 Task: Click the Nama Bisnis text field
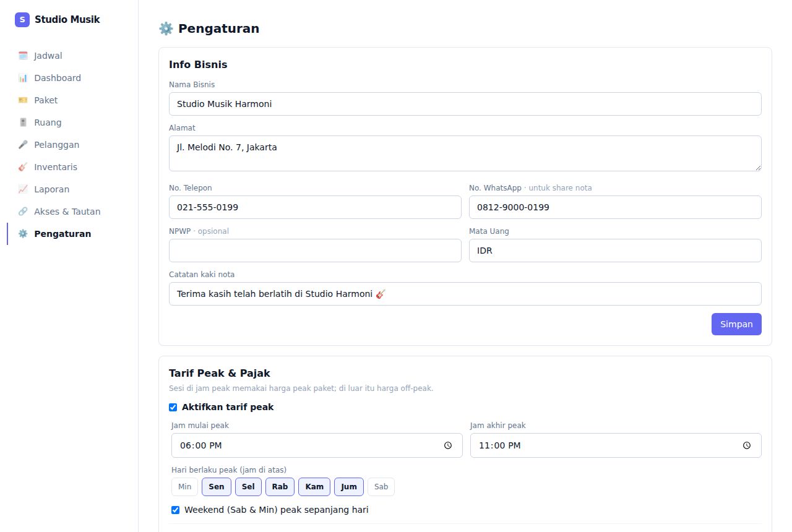coord(465,104)
